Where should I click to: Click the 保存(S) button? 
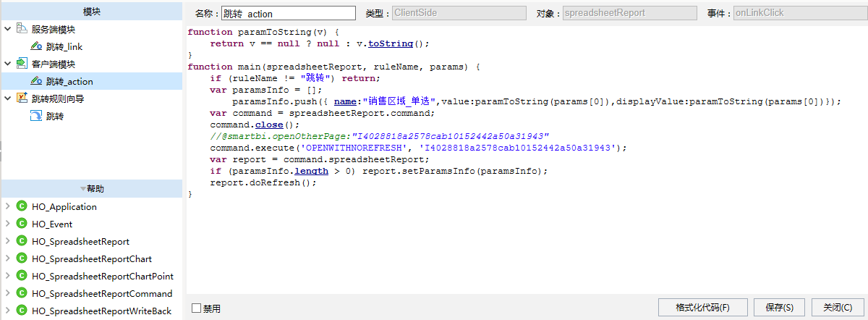[779, 308]
